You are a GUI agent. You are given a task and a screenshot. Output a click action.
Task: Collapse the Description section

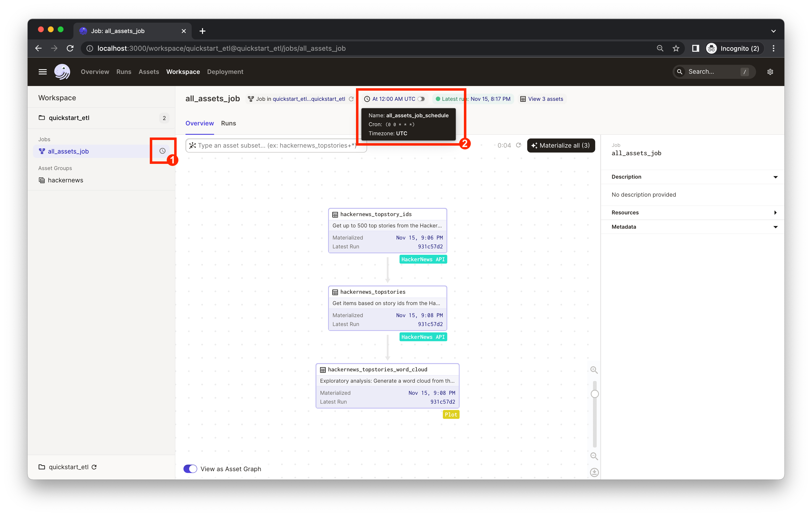tap(775, 177)
